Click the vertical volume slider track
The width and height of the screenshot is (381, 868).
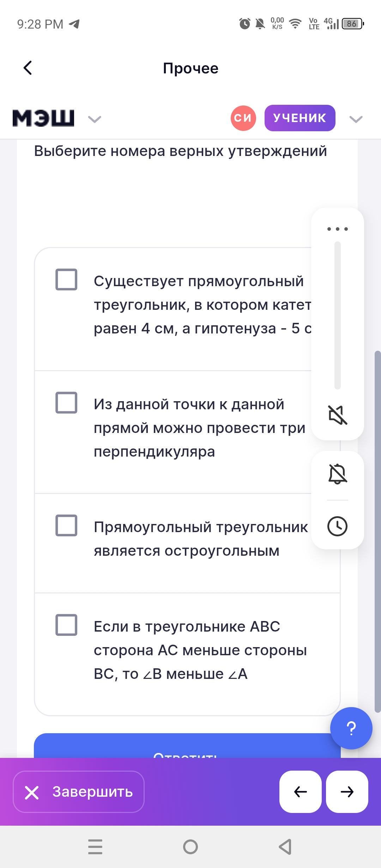click(x=338, y=315)
